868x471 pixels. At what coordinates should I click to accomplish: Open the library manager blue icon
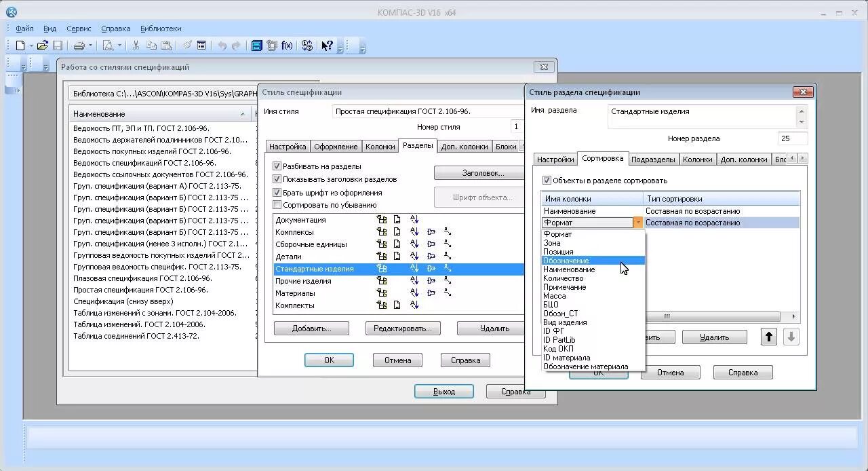pyautogui.click(x=257, y=45)
